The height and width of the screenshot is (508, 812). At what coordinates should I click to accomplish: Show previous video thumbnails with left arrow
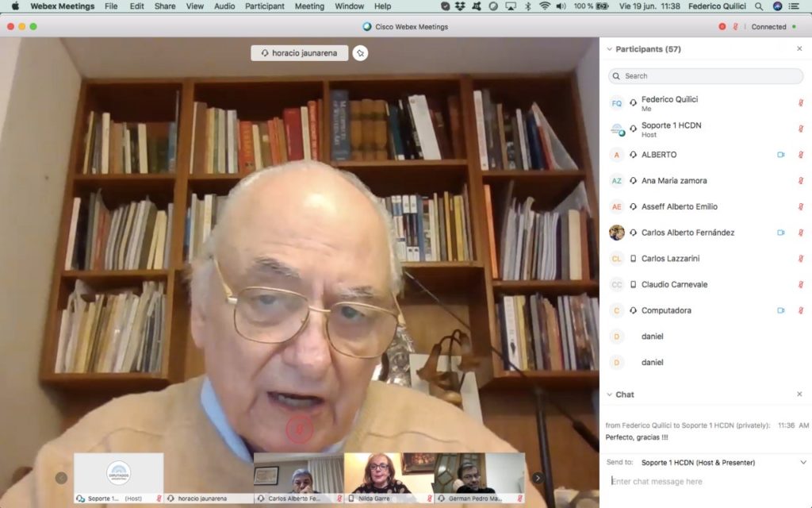pyautogui.click(x=61, y=477)
